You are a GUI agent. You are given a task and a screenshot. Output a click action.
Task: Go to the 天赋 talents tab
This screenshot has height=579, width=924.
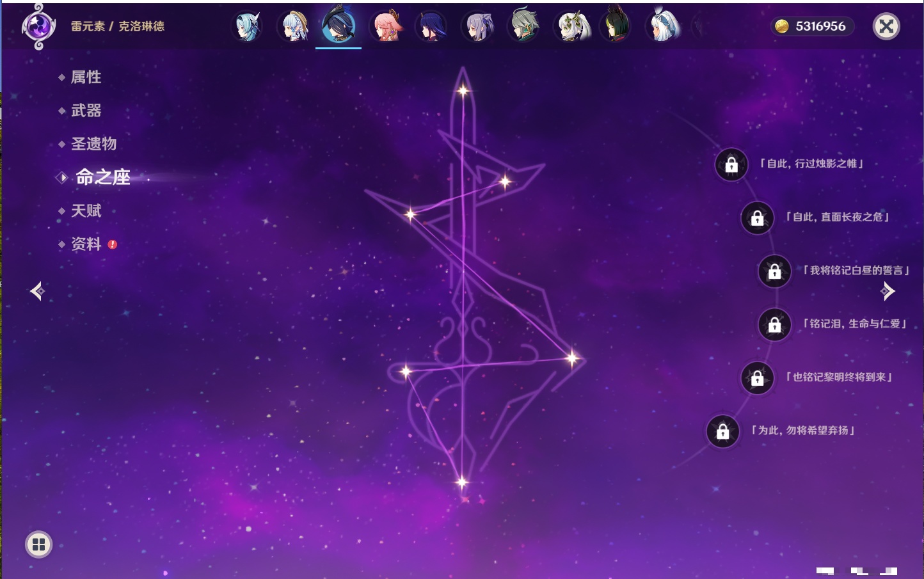pyautogui.click(x=86, y=210)
